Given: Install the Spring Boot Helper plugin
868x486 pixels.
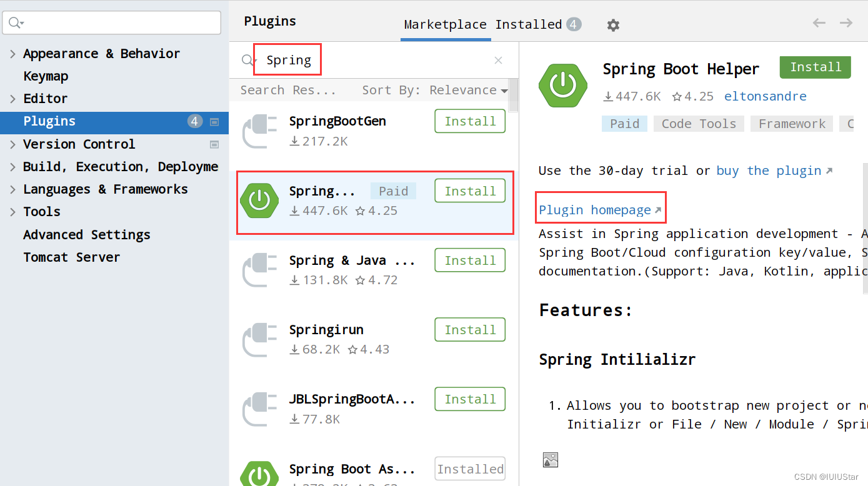Looking at the screenshot, I should tap(815, 66).
